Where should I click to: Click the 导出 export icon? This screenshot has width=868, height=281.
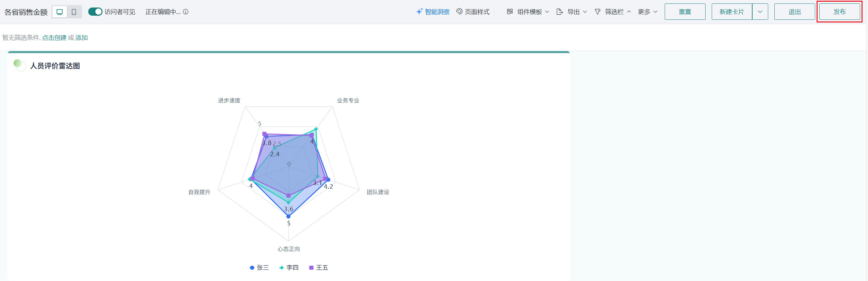(x=559, y=12)
